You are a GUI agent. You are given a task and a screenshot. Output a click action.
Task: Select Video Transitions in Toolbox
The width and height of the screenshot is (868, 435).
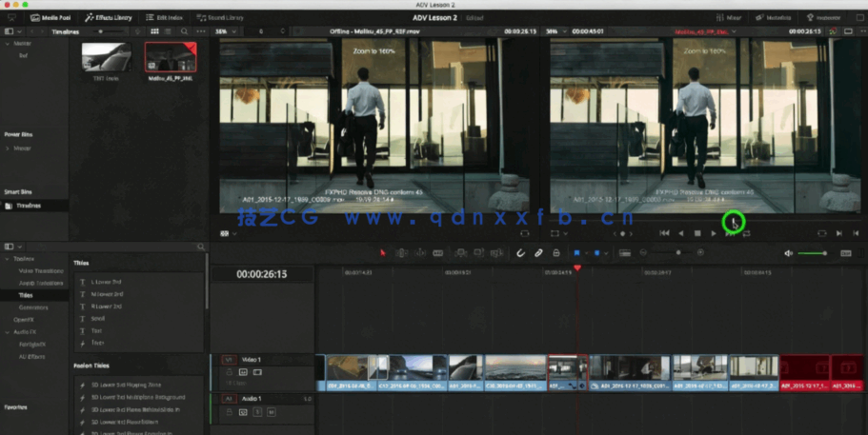40,271
